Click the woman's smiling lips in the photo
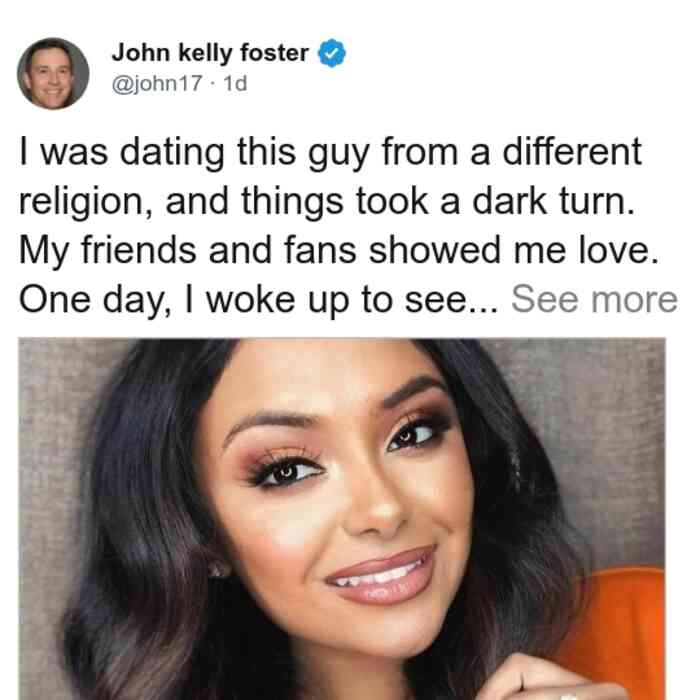This screenshot has height=700, width=700. coord(381,577)
